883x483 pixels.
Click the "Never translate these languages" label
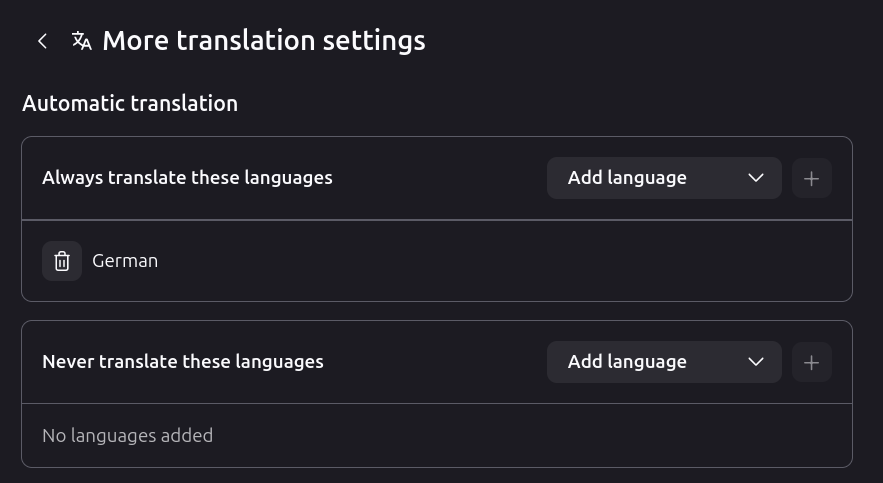click(183, 362)
